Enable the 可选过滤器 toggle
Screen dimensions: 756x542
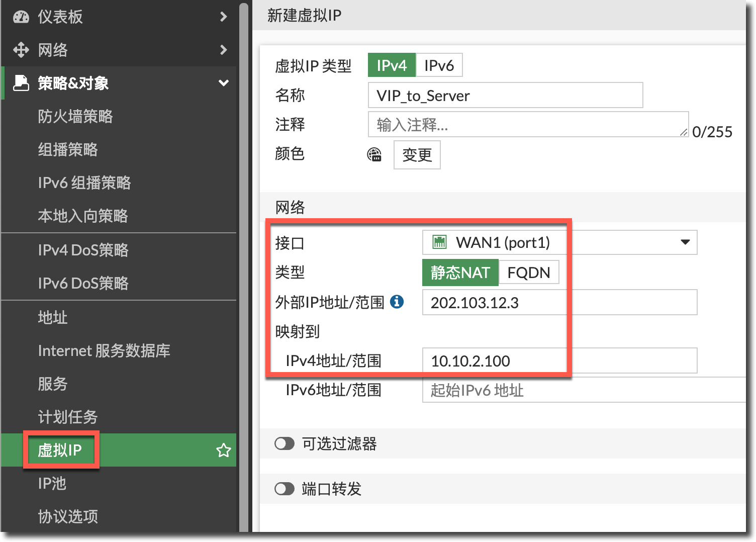pos(285,443)
